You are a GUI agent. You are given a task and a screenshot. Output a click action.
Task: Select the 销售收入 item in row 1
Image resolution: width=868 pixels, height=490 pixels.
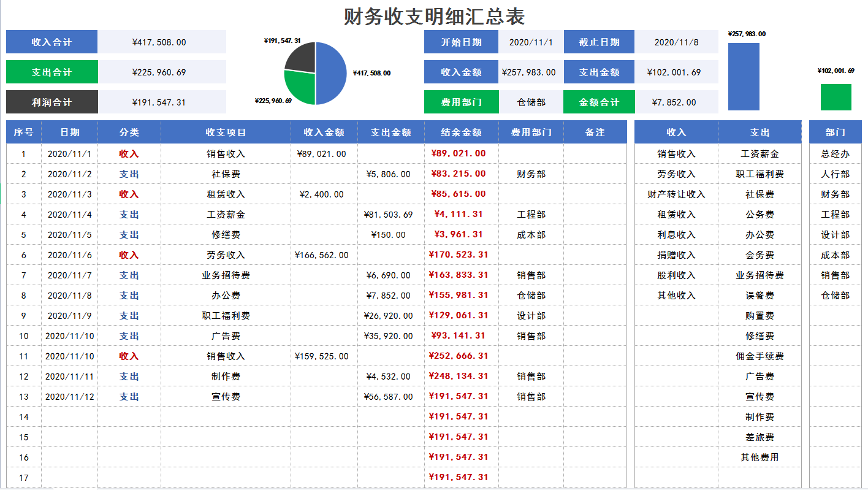tap(226, 154)
